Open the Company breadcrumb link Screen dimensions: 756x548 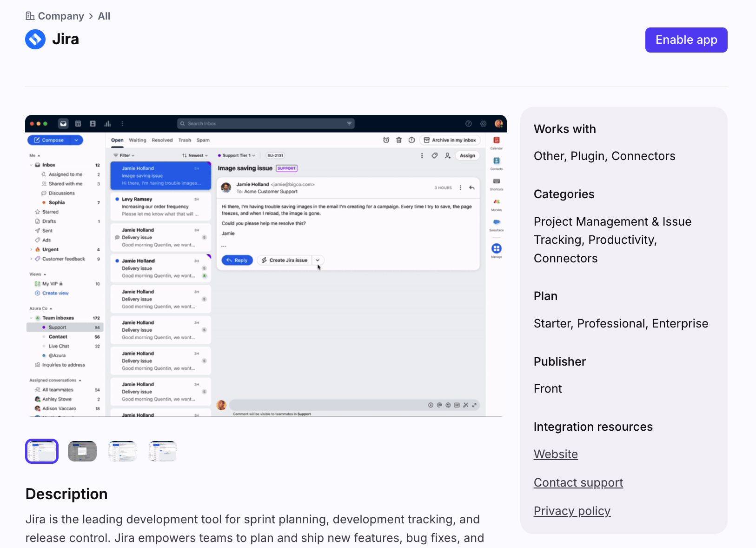point(61,16)
